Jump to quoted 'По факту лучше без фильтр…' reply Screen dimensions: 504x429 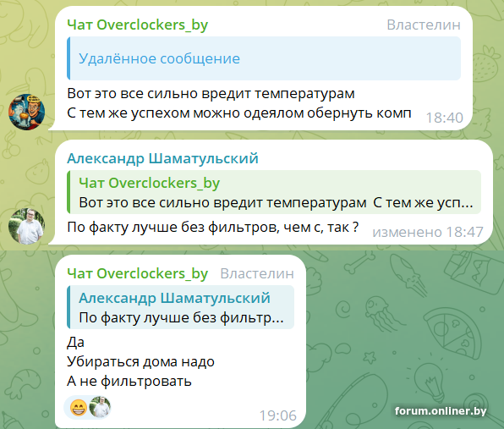coord(181,307)
